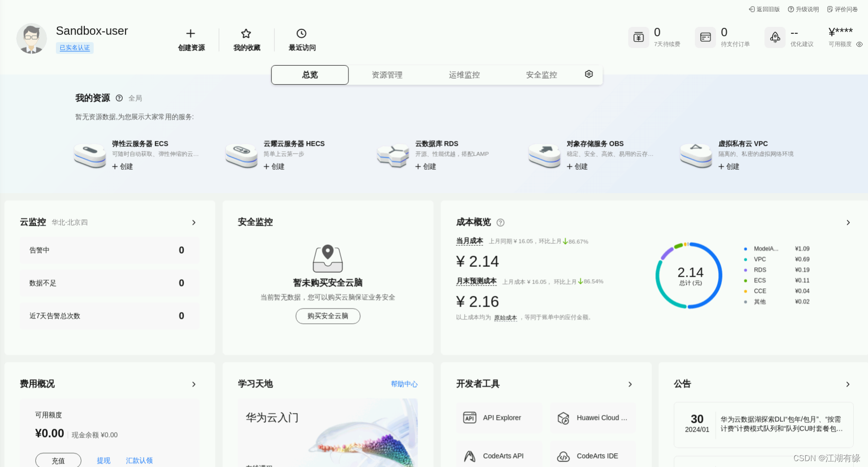The height and width of the screenshot is (467, 868).
Task: Click the cost donut chart
Action: click(689, 276)
